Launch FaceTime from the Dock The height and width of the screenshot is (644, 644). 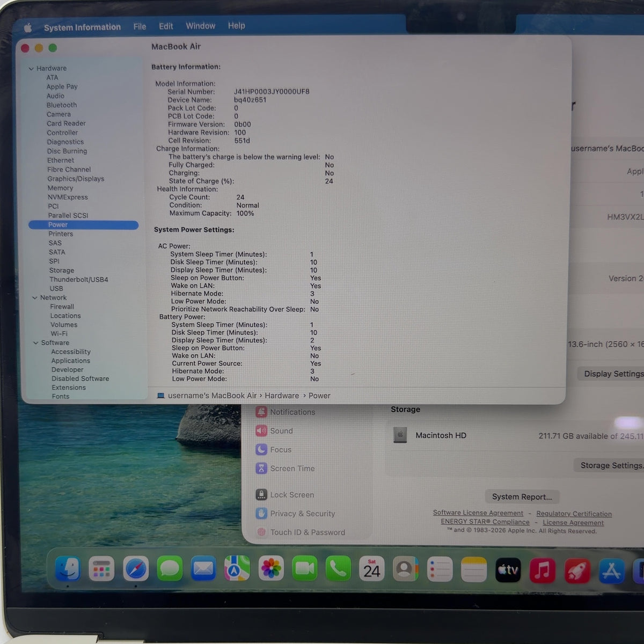pos(305,569)
